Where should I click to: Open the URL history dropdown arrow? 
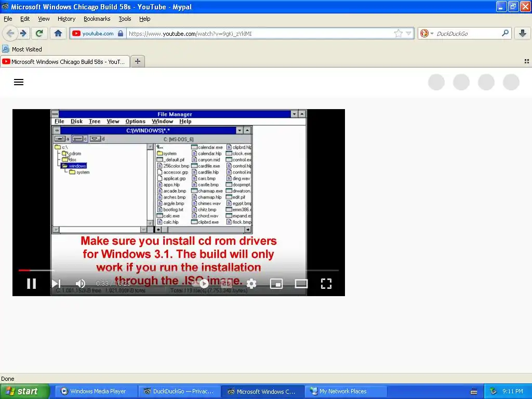click(x=408, y=33)
